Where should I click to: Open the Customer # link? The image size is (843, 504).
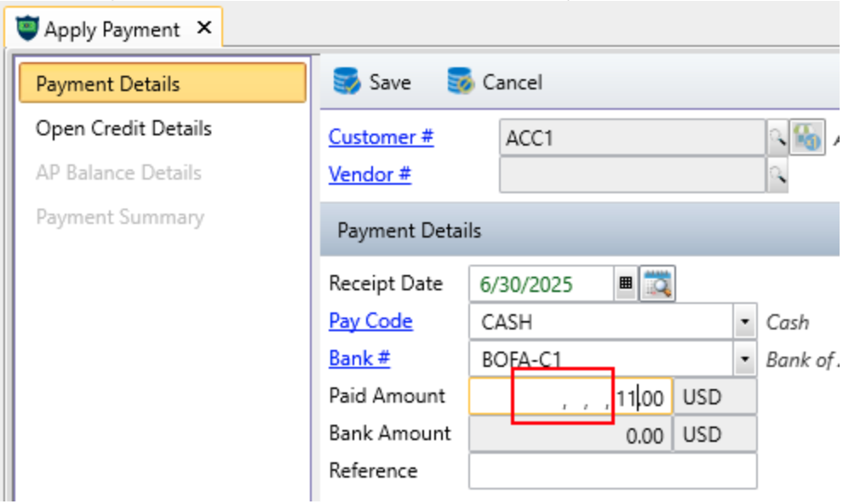click(381, 137)
